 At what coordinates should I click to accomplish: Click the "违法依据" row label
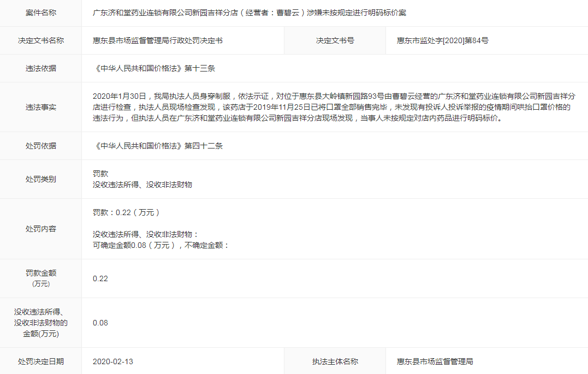[41, 68]
